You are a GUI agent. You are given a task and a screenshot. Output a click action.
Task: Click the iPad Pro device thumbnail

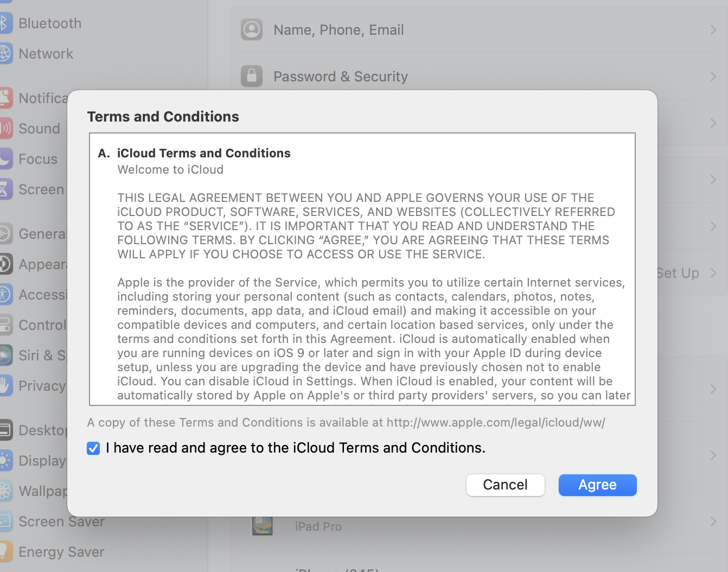(x=263, y=526)
